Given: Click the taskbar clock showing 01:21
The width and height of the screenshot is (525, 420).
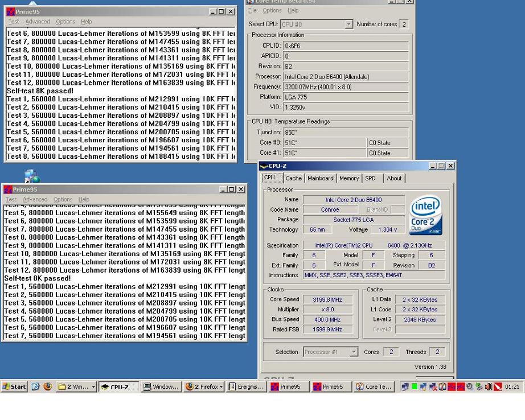Looking at the screenshot, I should pyautogui.click(x=512, y=387).
